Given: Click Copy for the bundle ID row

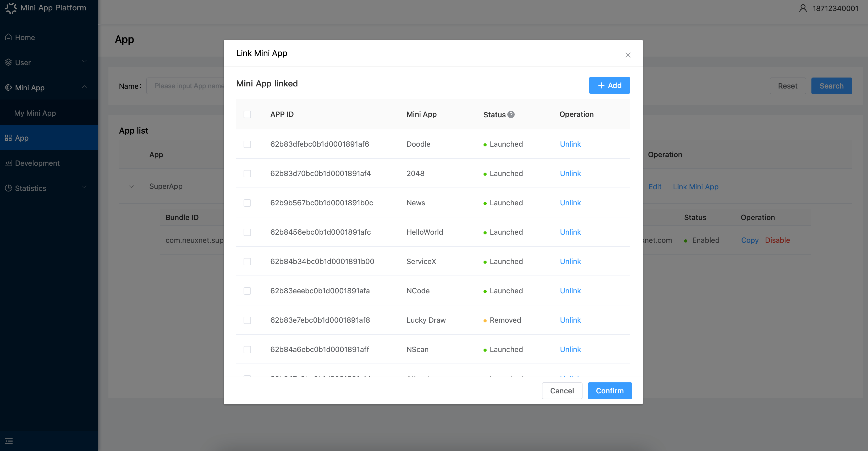Looking at the screenshot, I should (750, 240).
